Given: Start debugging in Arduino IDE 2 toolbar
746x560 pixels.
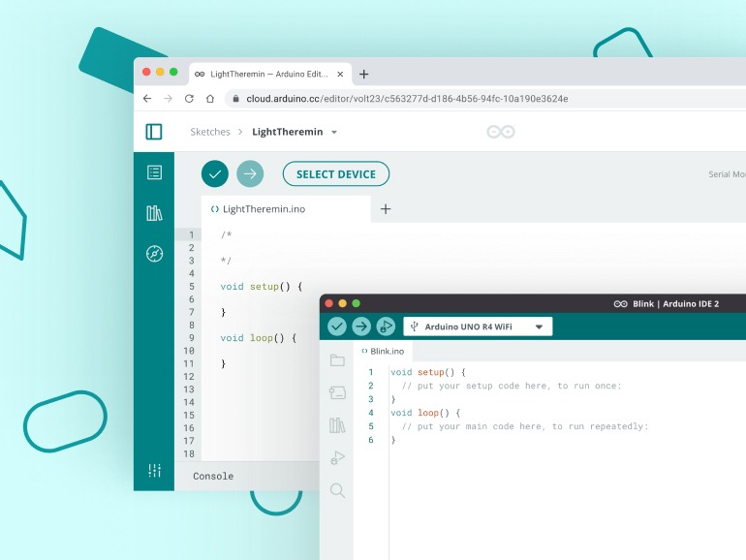Looking at the screenshot, I should coord(386,327).
